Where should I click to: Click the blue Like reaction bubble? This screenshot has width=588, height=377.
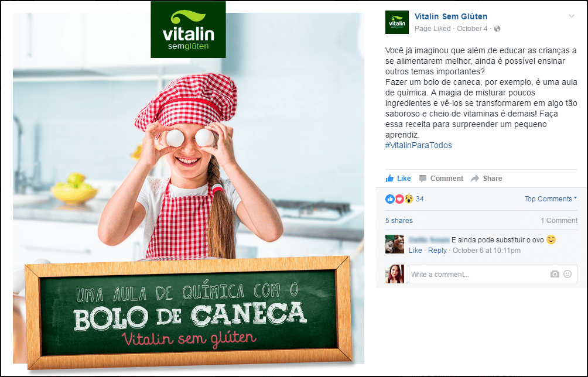pos(390,199)
